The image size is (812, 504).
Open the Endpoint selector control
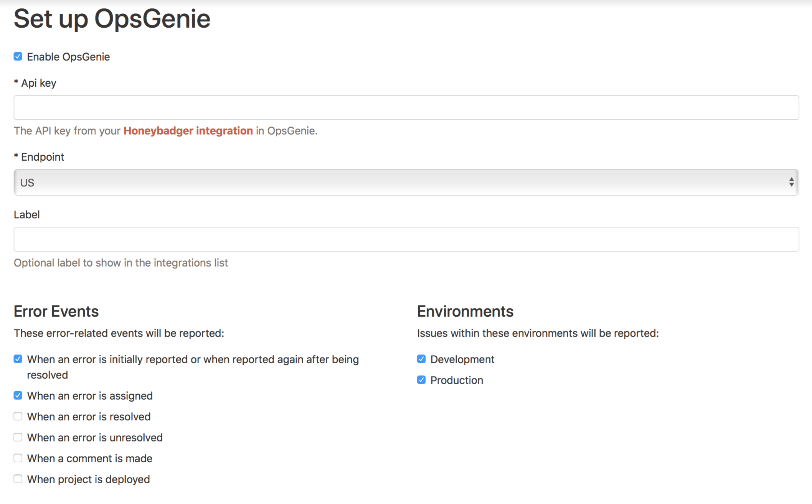click(407, 182)
